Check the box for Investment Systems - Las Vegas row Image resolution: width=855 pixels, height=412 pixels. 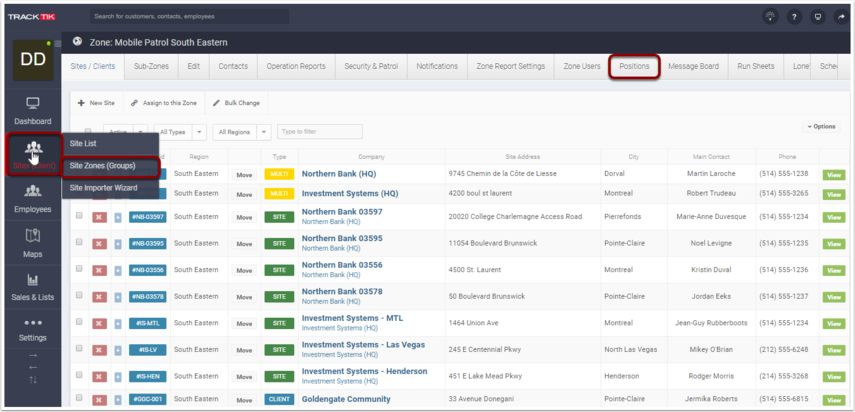[x=79, y=348]
